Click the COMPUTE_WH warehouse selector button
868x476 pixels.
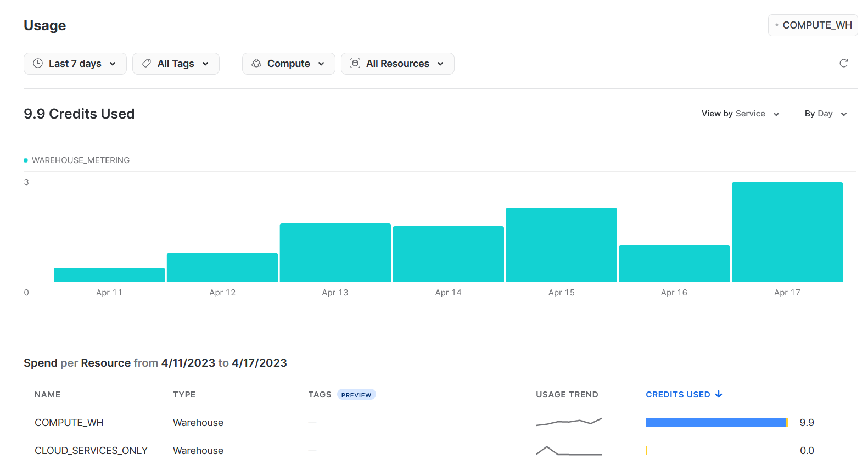(813, 25)
